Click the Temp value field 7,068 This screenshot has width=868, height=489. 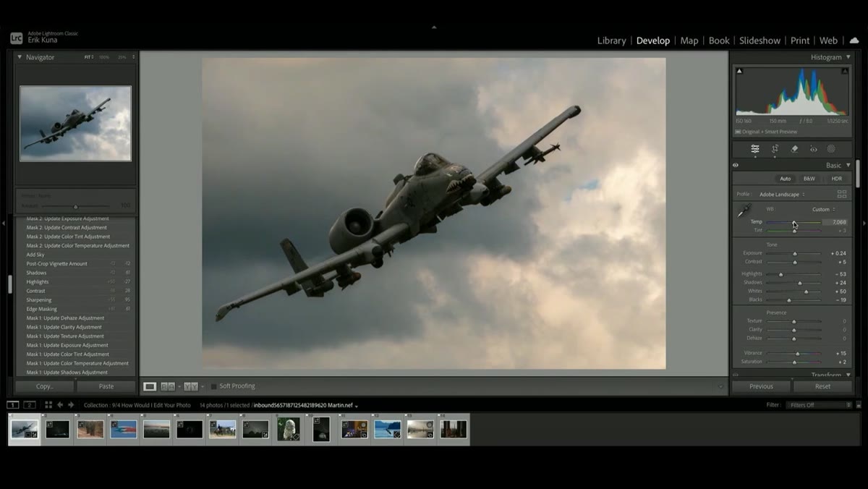[835, 222]
